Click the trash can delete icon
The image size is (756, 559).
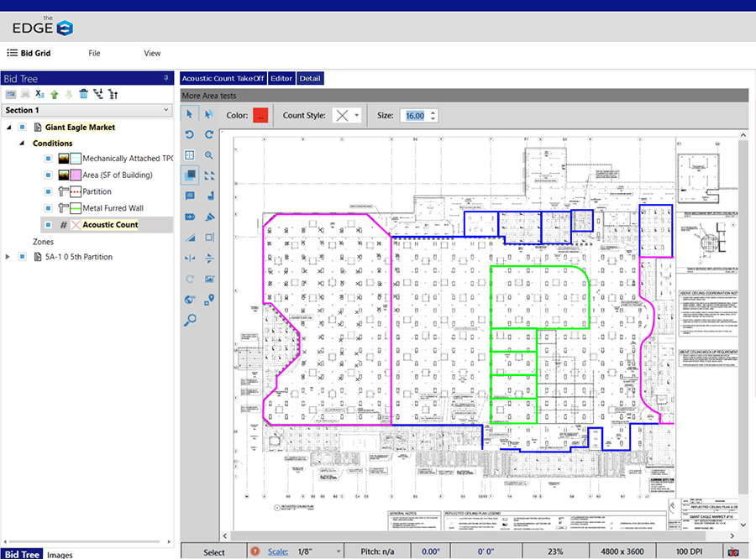(x=83, y=94)
